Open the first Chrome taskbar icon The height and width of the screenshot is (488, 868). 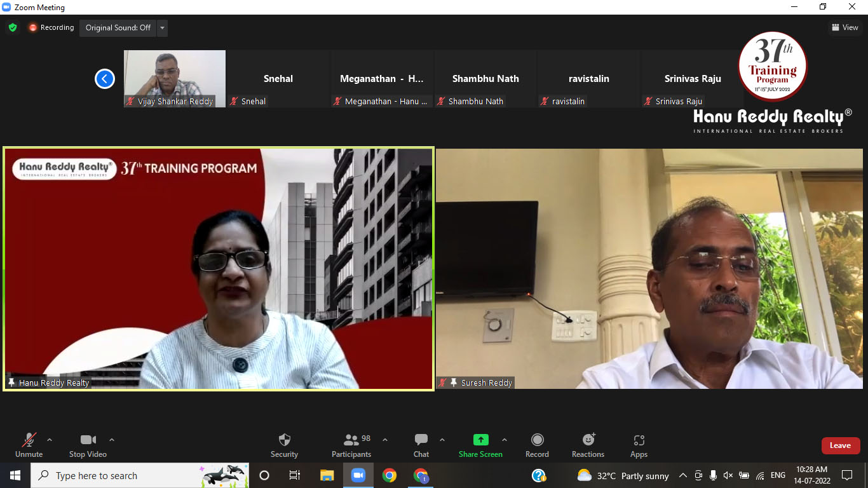click(390, 475)
